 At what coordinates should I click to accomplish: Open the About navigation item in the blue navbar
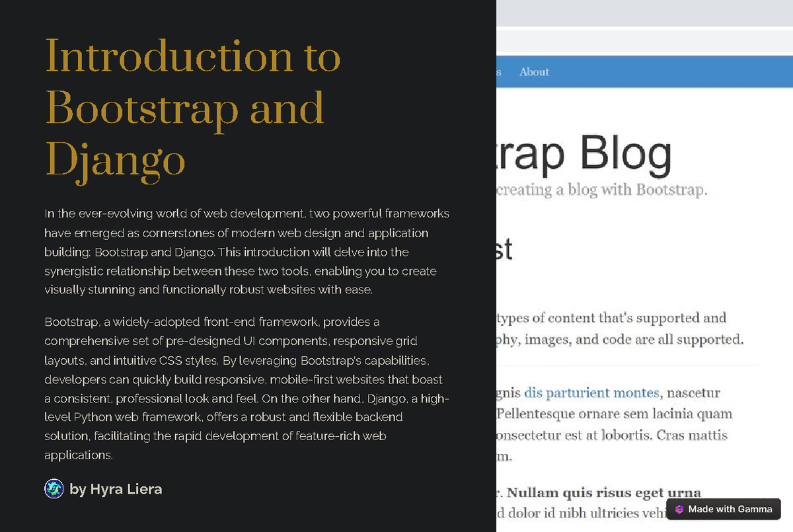pyautogui.click(x=534, y=72)
